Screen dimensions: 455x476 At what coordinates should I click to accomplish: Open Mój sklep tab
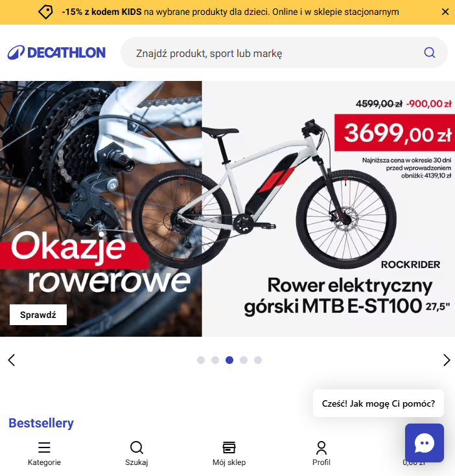pos(229,453)
